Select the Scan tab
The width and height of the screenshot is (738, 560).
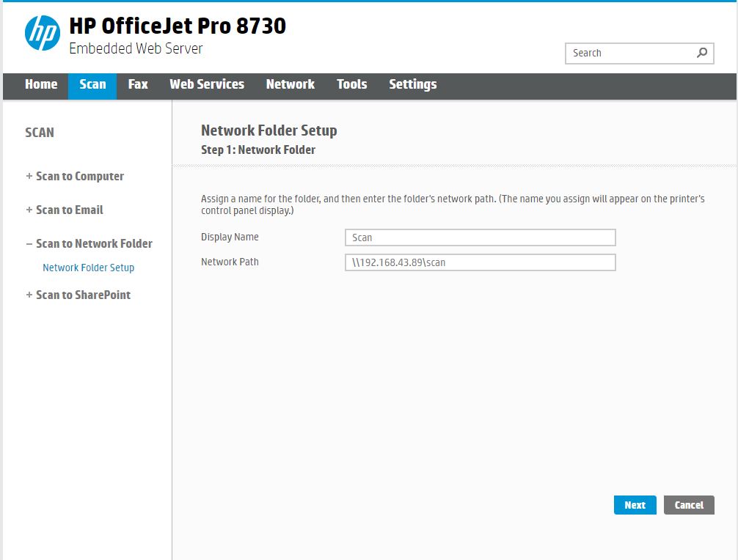(x=92, y=84)
